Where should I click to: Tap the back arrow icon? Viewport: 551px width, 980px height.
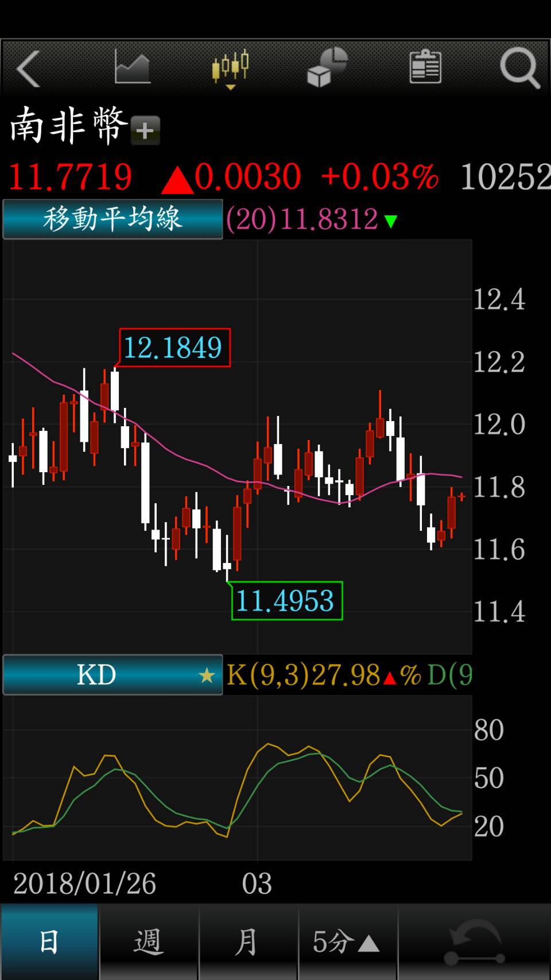29,69
